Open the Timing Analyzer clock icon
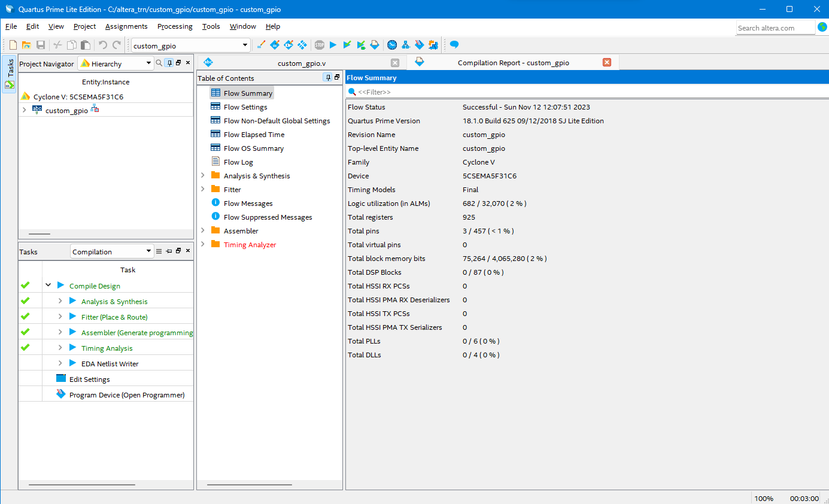Screen dimensions: 829x504 pos(392,45)
